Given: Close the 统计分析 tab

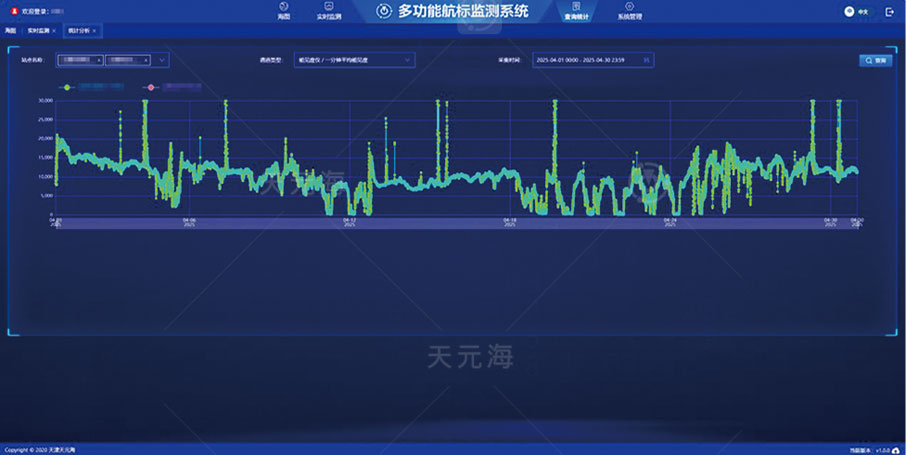Looking at the screenshot, I should click(x=95, y=31).
